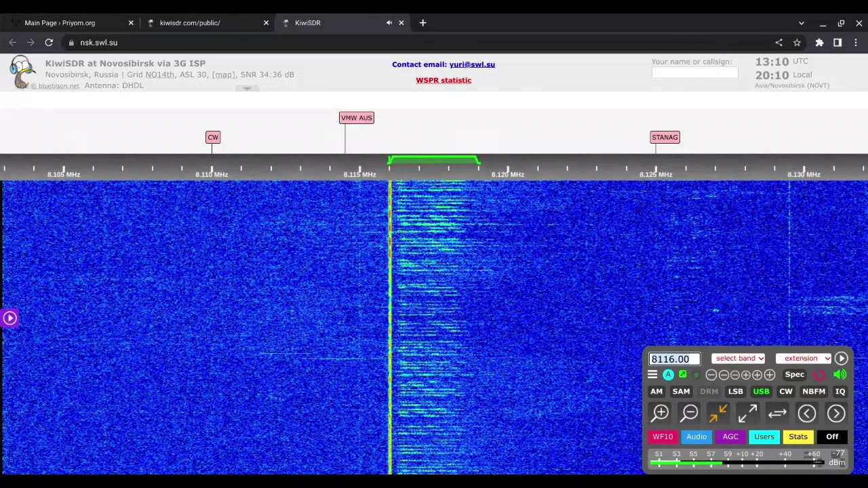Page waterfall up with right circle arrow
The width and height of the screenshot is (868, 488).
(836, 413)
